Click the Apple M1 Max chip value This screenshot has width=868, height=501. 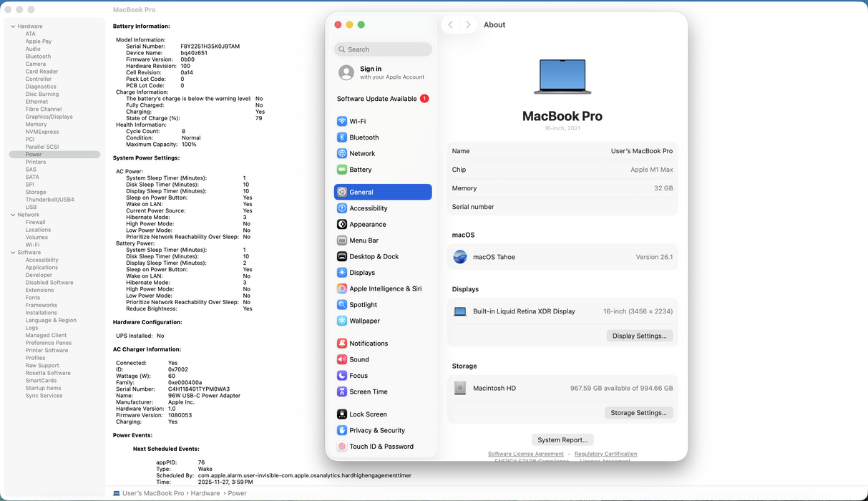tap(651, 170)
